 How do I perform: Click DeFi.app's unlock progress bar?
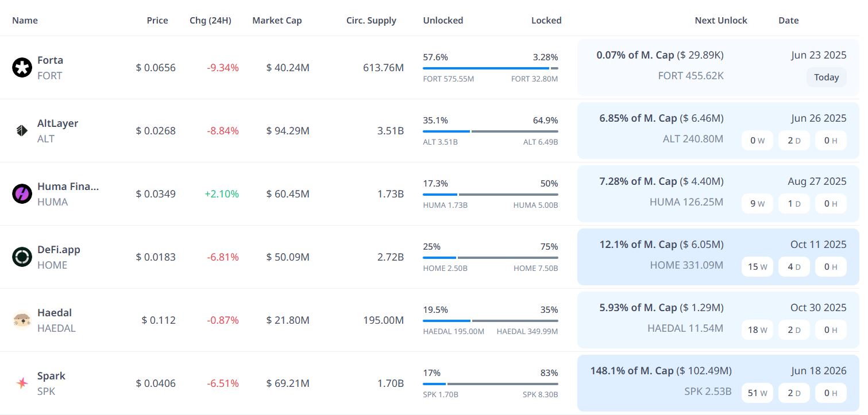[x=491, y=258]
